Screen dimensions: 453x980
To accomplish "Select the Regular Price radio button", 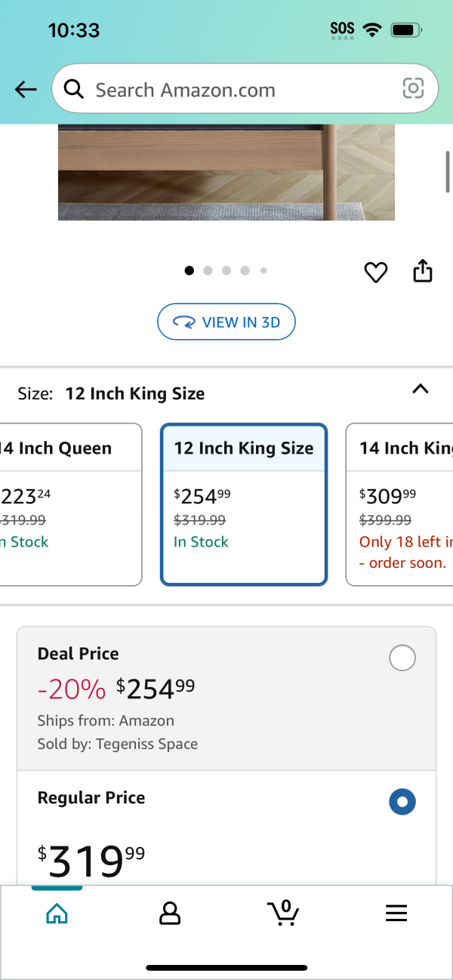I will pyautogui.click(x=402, y=802).
